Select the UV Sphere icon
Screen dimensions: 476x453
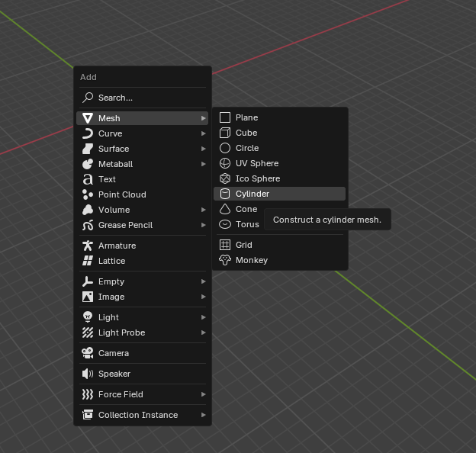pyautogui.click(x=225, y=163)
